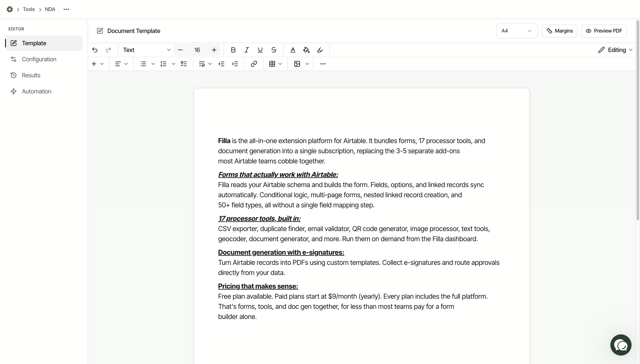Decrease indent with the outdent icon
Image resolution: width=640 pixels, height=364 pixels.
pos(221,64)
